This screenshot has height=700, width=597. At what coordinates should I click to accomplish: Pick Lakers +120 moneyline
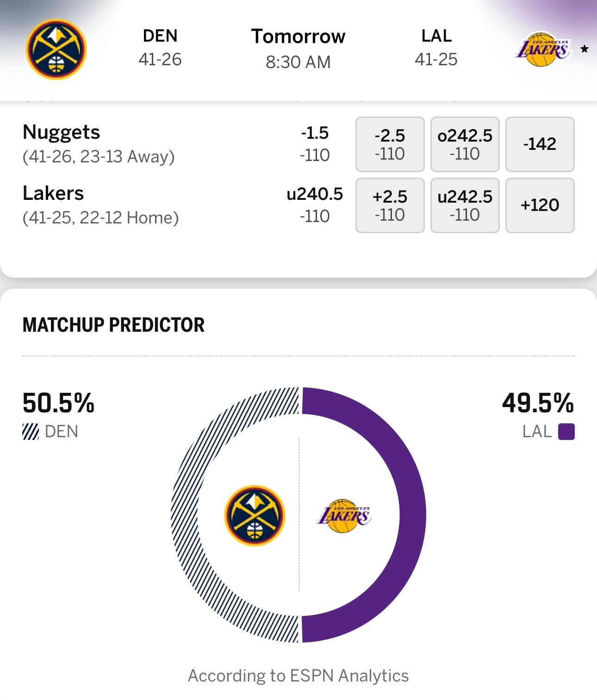click(540, 205)
